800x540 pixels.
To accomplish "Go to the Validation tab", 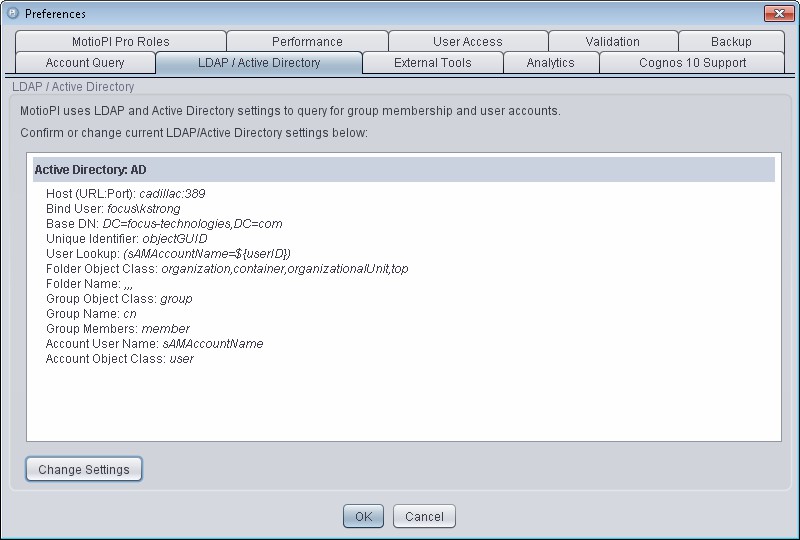I will (613, 41).
